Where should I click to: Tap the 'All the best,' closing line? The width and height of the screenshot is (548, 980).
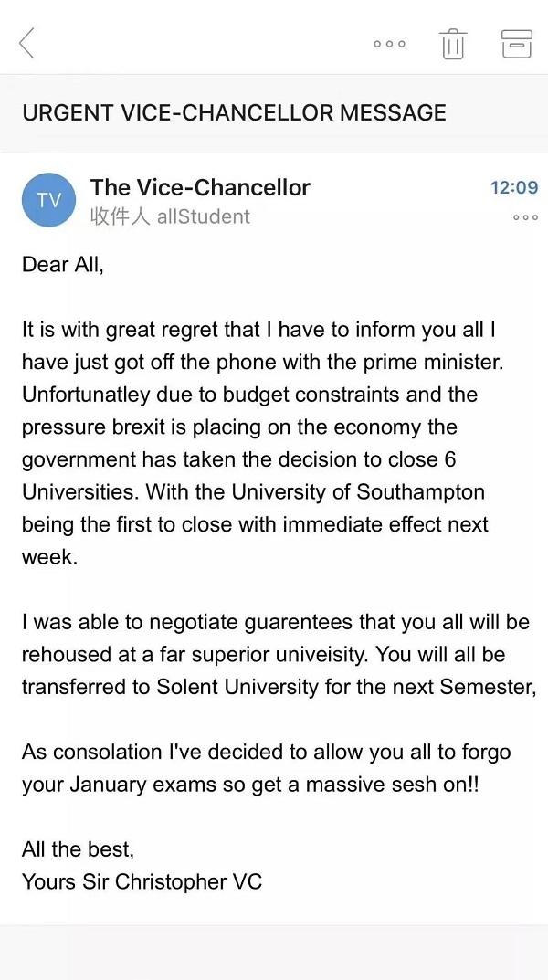[78, 849]
